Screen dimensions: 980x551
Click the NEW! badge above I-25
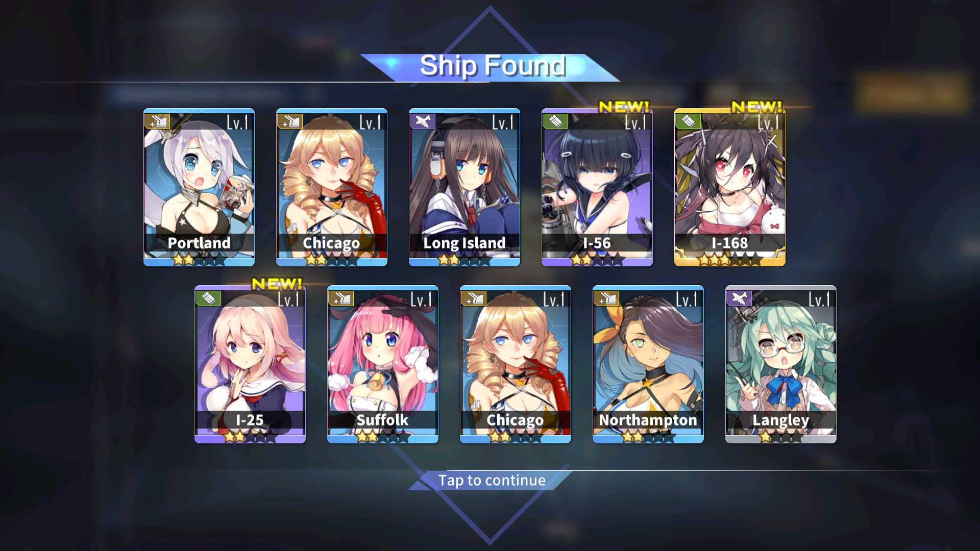point(277,284)
